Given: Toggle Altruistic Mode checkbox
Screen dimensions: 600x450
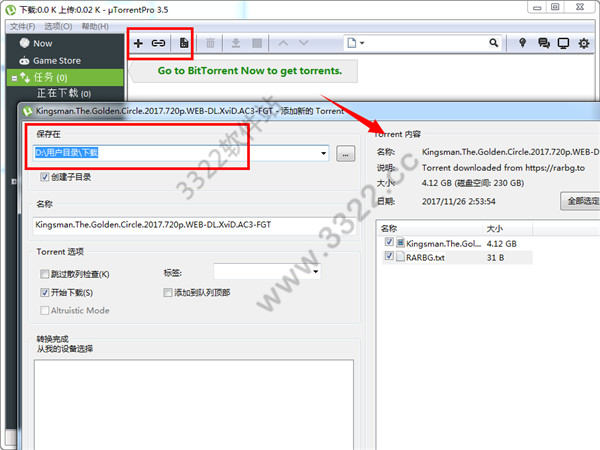Looking at the screenshot, I should pyautogui.click(x=45, y=310).
